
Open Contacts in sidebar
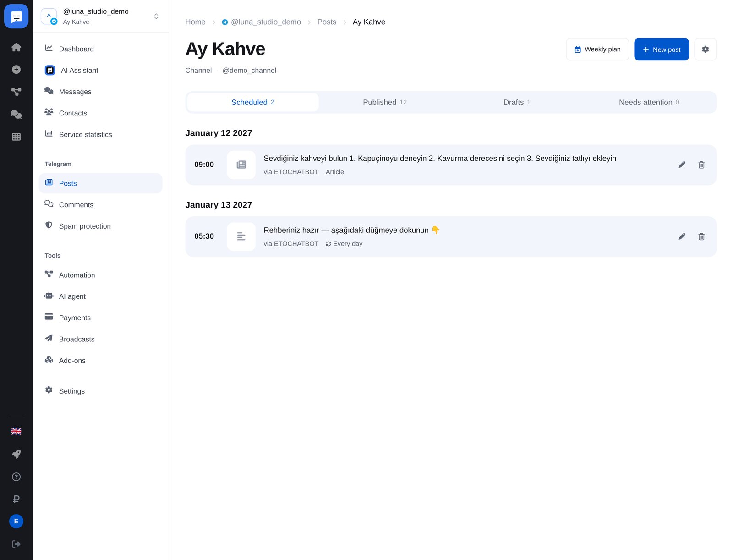pos(100,113)
